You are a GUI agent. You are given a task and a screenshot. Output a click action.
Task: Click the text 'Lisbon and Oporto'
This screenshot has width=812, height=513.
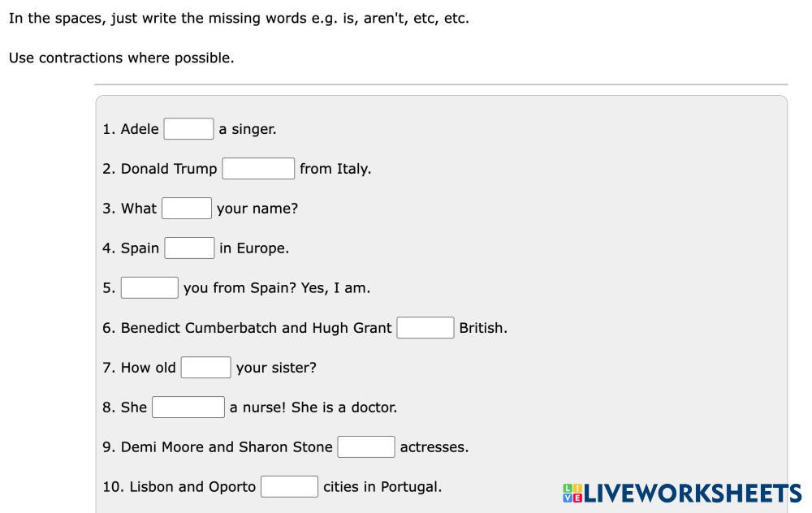192,487
